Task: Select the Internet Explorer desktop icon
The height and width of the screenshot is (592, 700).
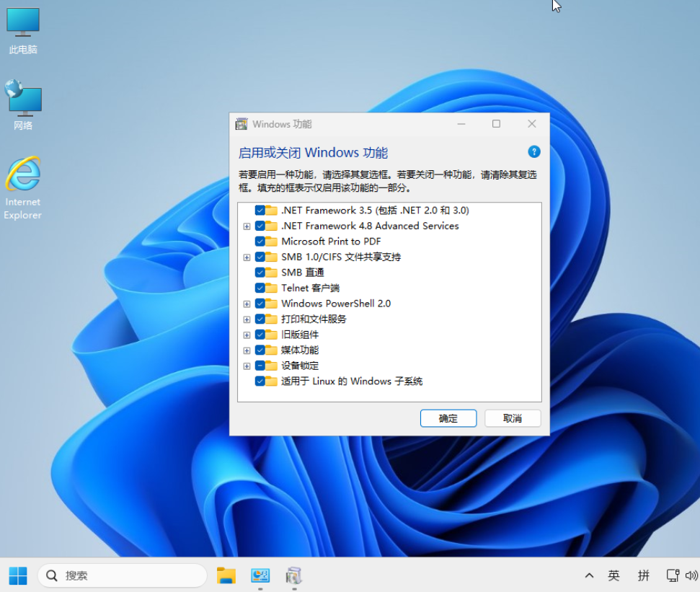Action: [x=23, y=188]
